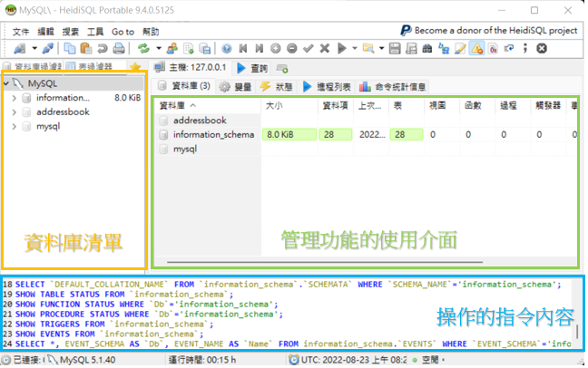Switch to the 查詢 query tab
This screenshot has width=588, height=368.
pyautogui.click(x=252, y=68)
